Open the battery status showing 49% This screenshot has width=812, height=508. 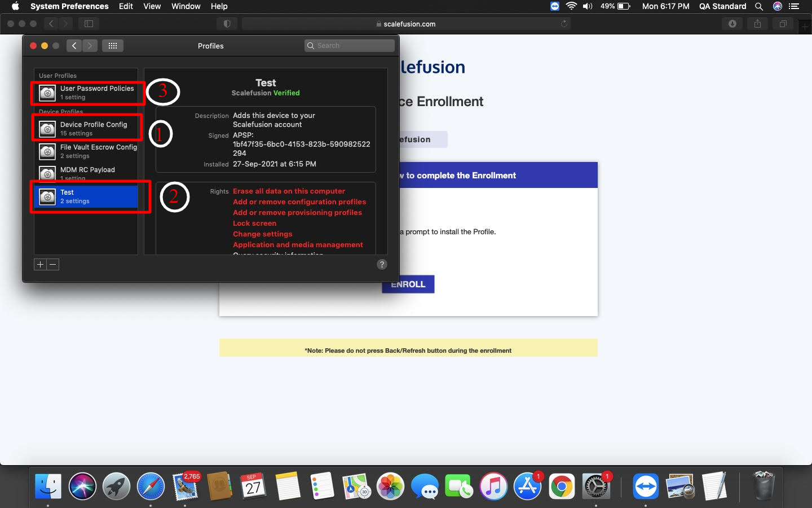coord(615,6)
